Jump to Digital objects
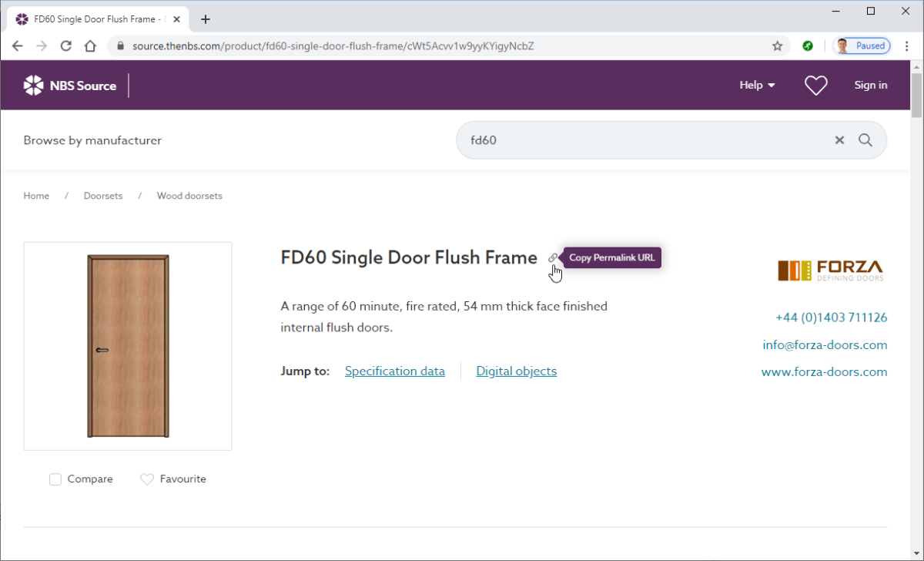The width and height of the screenshot is (924, 561). pyautogui.click(x=517, y=371)
